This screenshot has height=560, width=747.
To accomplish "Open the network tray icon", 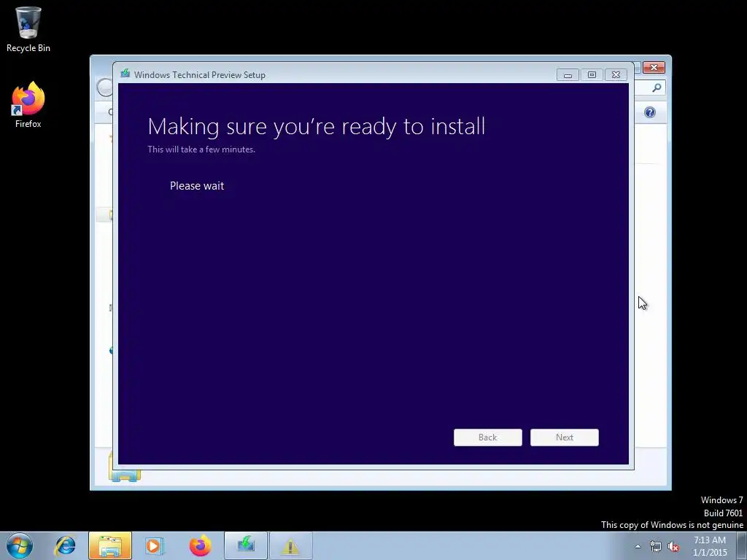I will [x=656, y=546].
